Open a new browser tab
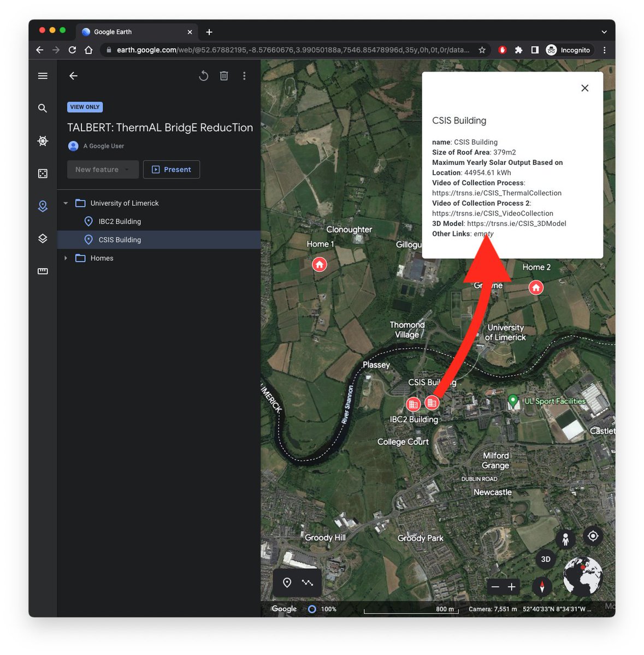Image resolution: width=644 pixels, height=655 pixels. pos(209,32)
